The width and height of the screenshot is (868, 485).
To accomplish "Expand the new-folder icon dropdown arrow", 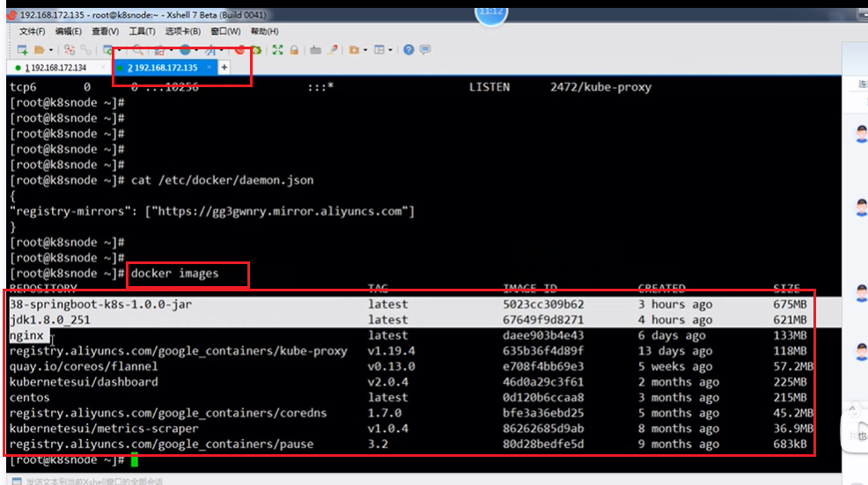I will point(365,50).
